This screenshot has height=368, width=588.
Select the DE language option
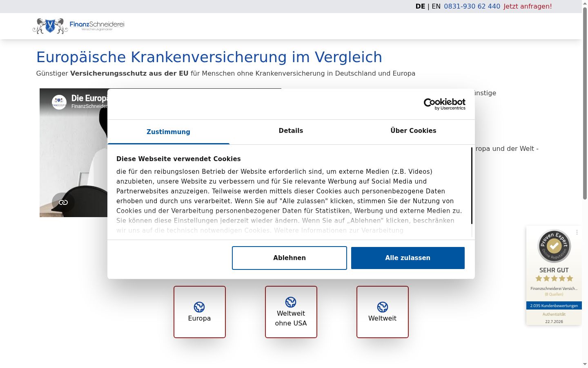[x=420, y=7]
